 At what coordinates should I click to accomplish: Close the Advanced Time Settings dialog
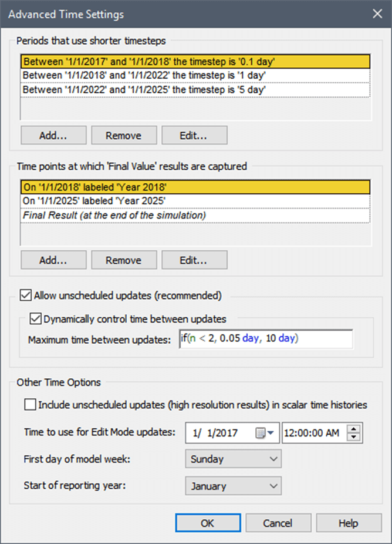(x=377, y=14)
